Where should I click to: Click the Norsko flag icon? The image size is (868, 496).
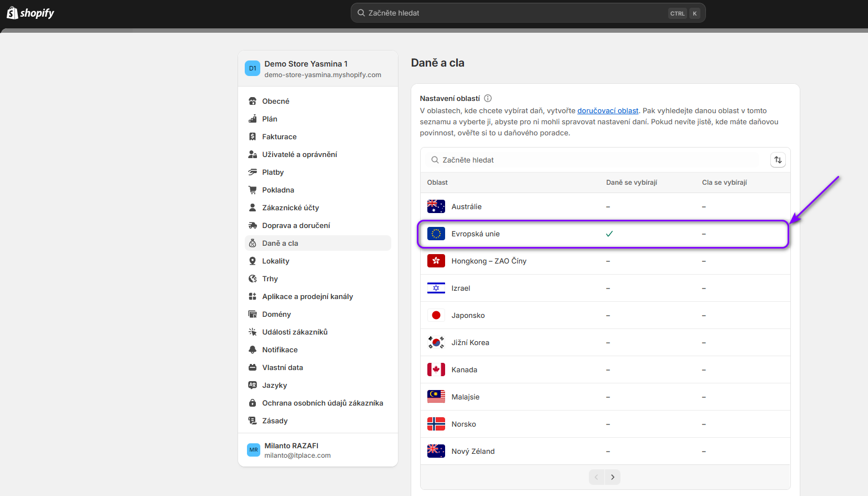[x=436, y=424]
